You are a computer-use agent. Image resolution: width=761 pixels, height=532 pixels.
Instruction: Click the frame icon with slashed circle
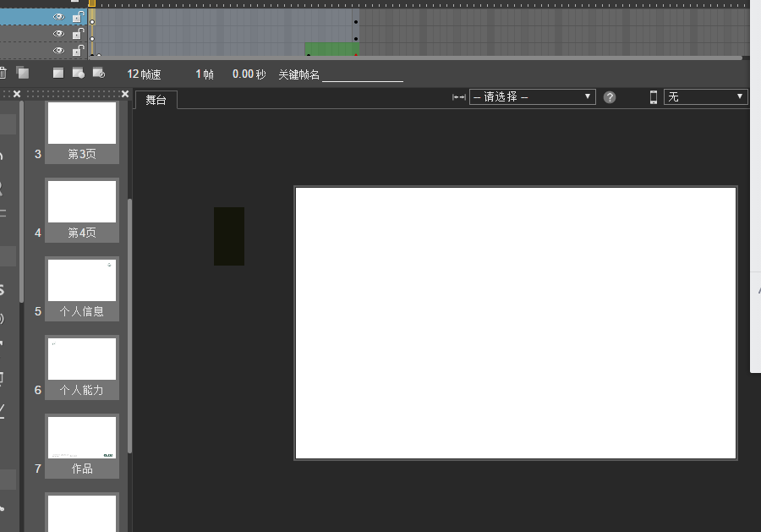click(x=99, y=73)
